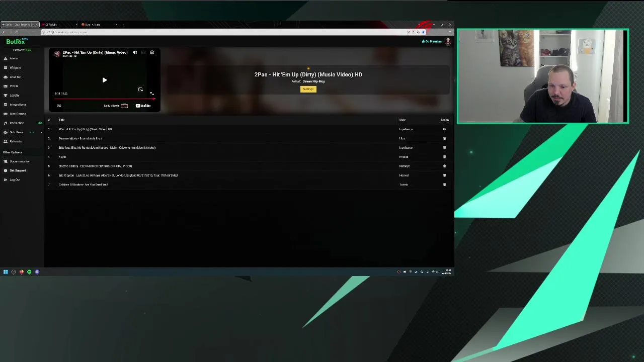The image size is (644, 362).
Task: Go to the Profile page in sidebar
Action: [14, 86]
